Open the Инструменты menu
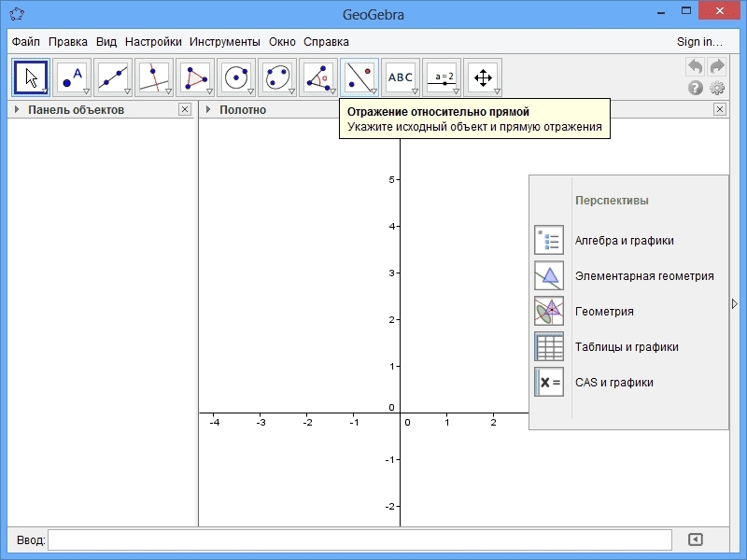Screen dimensions: 747x560 click(225, 42)
